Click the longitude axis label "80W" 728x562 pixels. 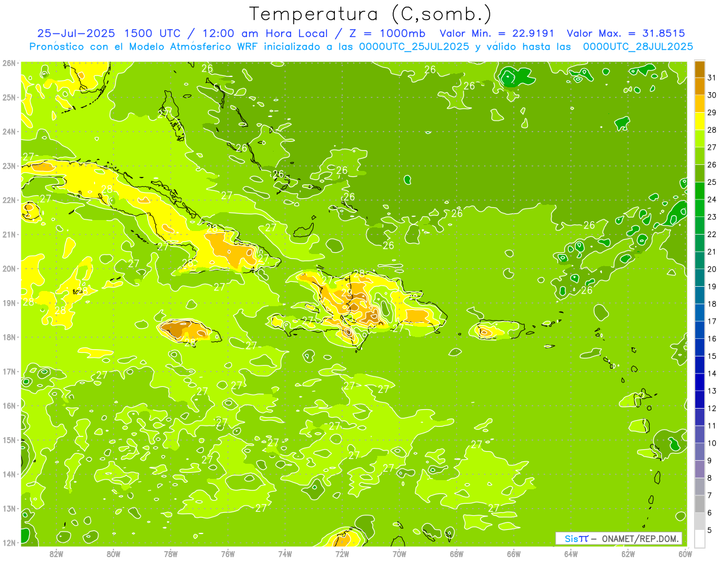pos(113,554)
